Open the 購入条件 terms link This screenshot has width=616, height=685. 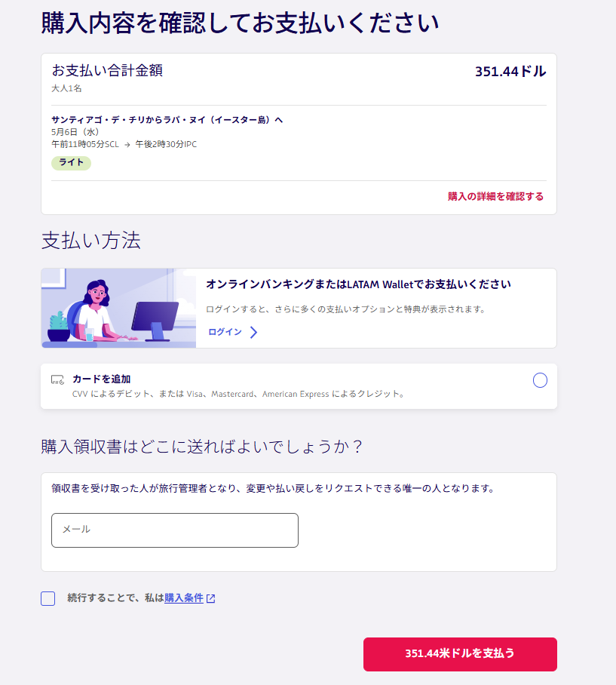click(x=184, y=598)
